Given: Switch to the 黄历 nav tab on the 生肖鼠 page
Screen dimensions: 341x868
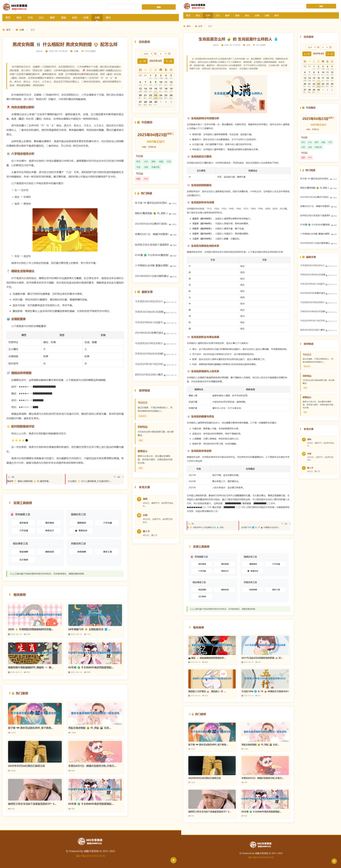Looking at the screenshot, I should point(277,15).
